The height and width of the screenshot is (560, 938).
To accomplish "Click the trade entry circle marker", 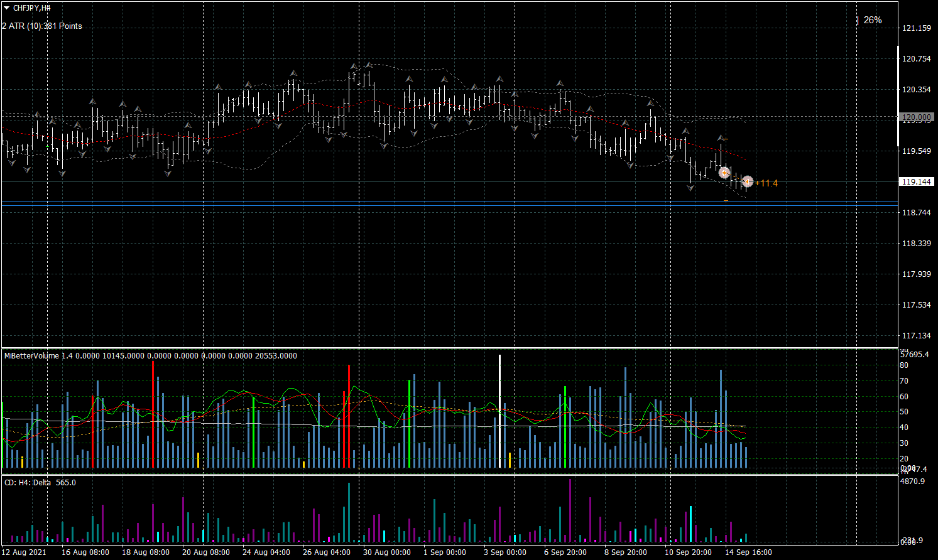I will [x=724, y=172].
